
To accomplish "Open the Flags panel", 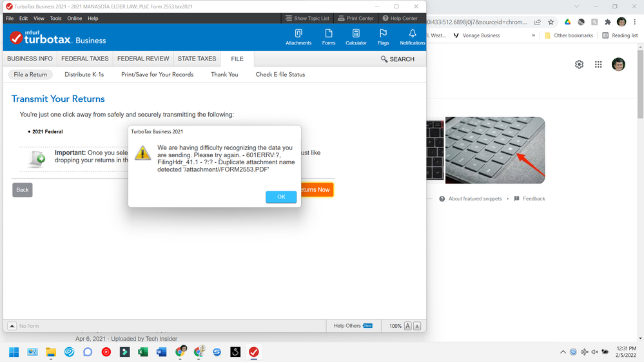I will (x=383, y=37).
